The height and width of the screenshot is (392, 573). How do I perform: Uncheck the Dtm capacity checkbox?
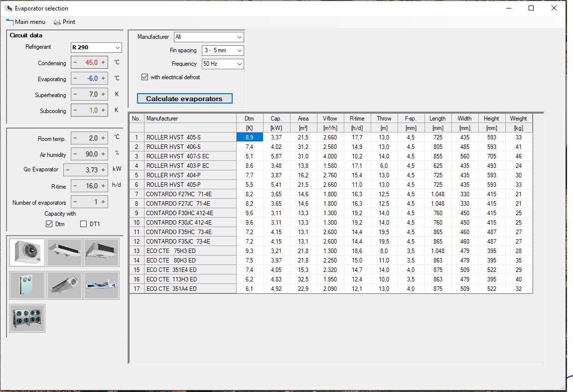click(49, 224)
